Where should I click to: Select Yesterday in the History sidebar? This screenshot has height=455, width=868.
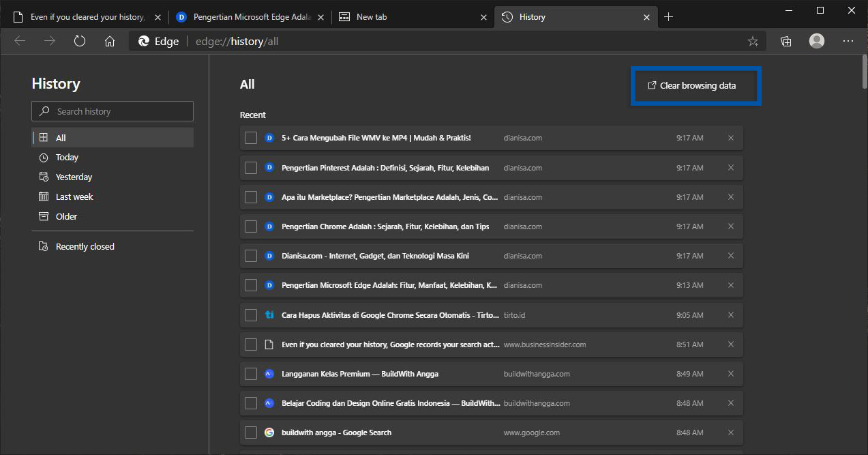click(73, 176)
